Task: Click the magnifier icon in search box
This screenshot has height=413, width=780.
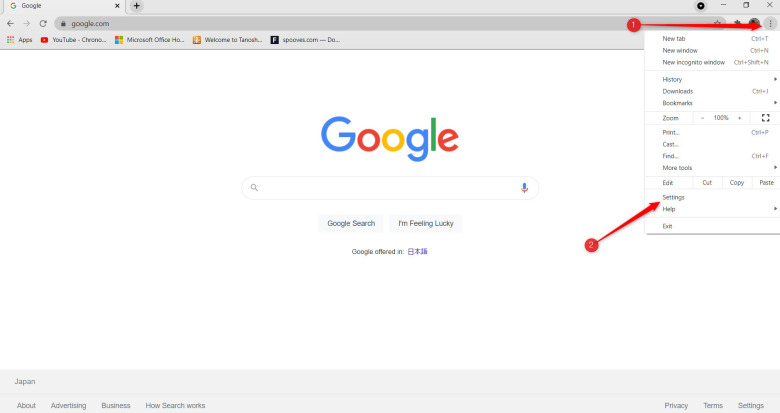Action: tap(254, 188)
